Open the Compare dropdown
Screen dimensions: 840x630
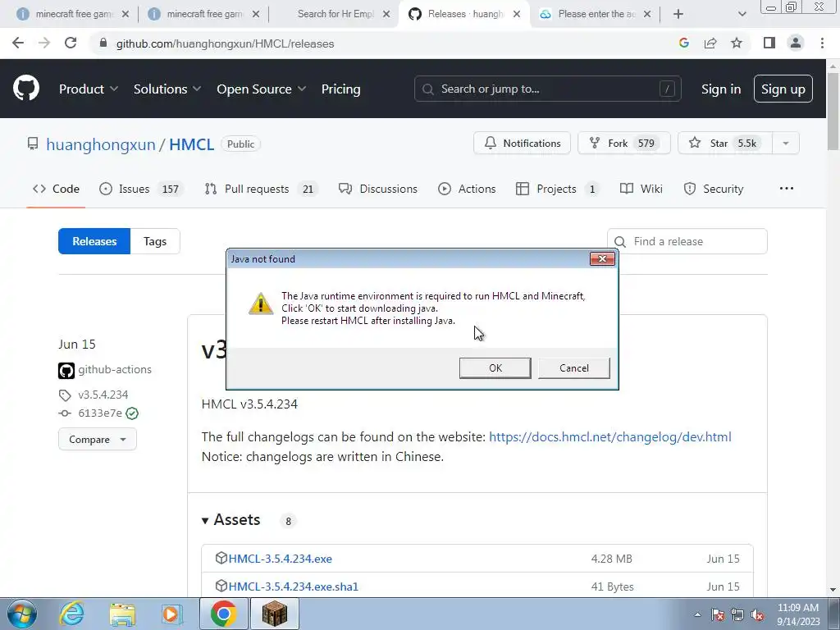pos(97,440)
